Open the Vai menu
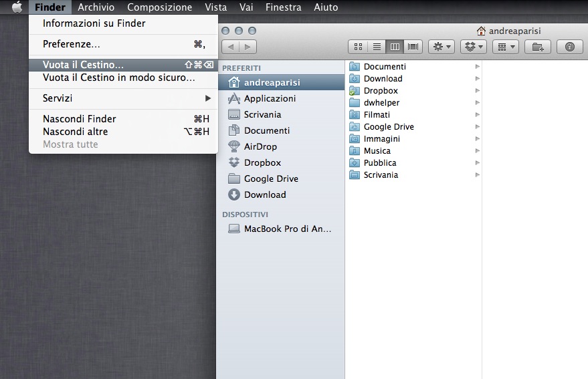Viewport: 588px width, 379px height. click(x=246, y=7)
